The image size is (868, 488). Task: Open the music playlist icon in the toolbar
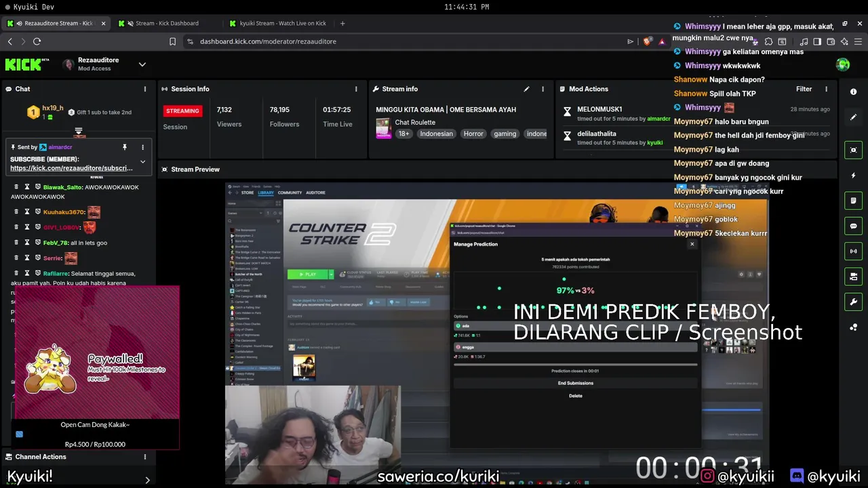[804, 41]
